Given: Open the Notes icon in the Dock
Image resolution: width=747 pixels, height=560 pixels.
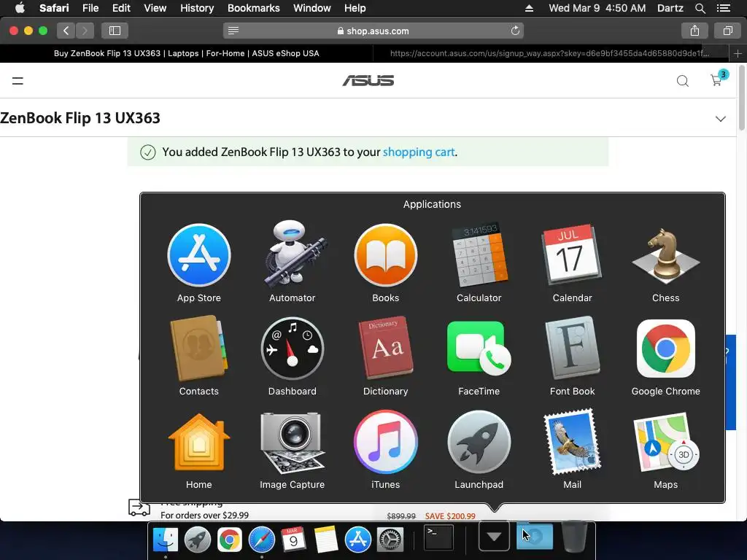Looking at the screenshot, I should pyautogui.click(x=326, y=540).
